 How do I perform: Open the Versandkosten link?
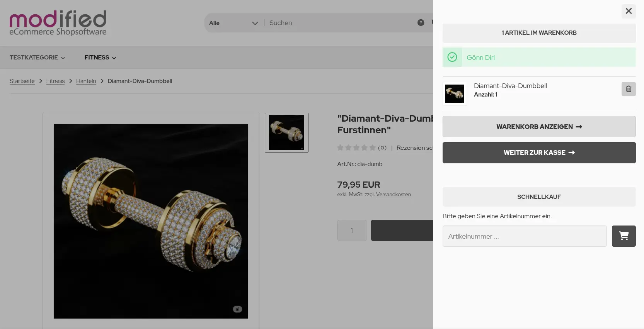394,195
